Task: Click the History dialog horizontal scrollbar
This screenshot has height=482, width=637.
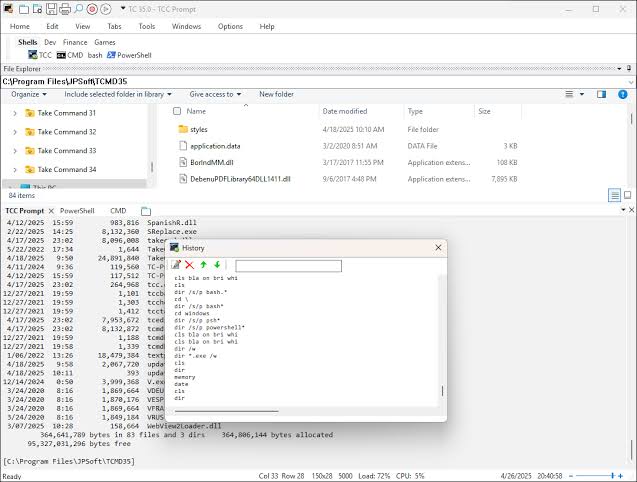Action: tap(227, 411)
